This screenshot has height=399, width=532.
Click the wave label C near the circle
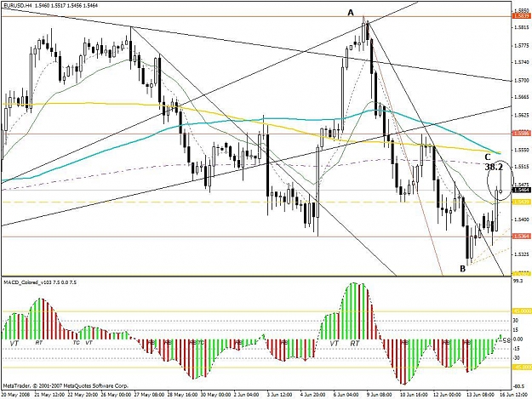pos(488,157)
